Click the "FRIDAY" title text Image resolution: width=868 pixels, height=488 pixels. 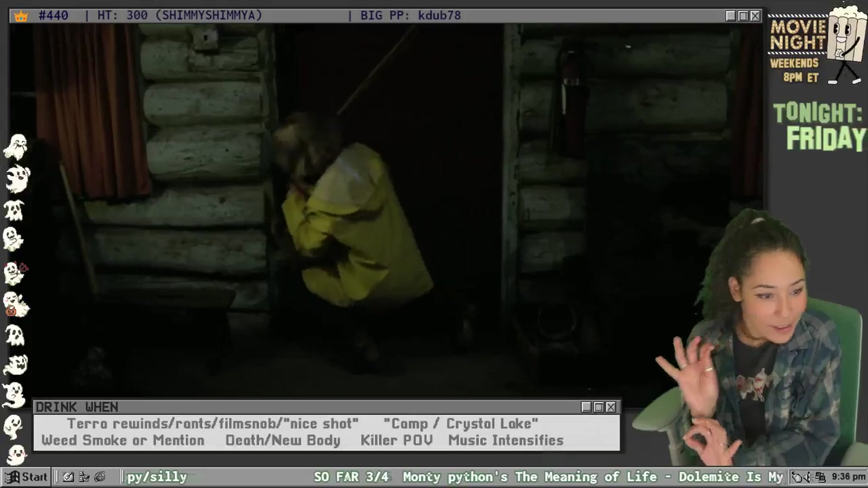click(826, 138)
